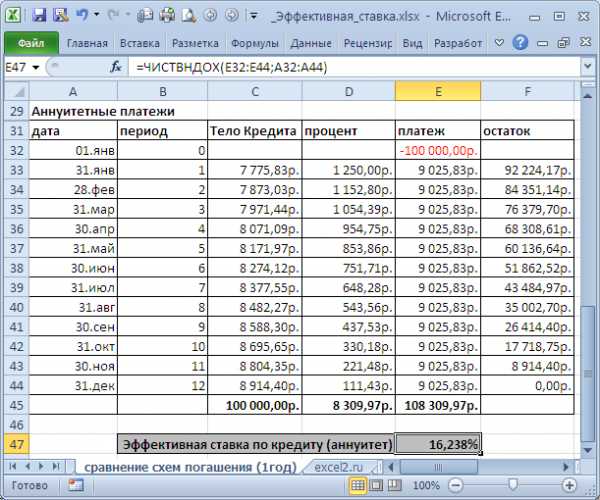Open the Вставка ribbon tab
Screen dimensions: 600x500
tap(139, 44)
